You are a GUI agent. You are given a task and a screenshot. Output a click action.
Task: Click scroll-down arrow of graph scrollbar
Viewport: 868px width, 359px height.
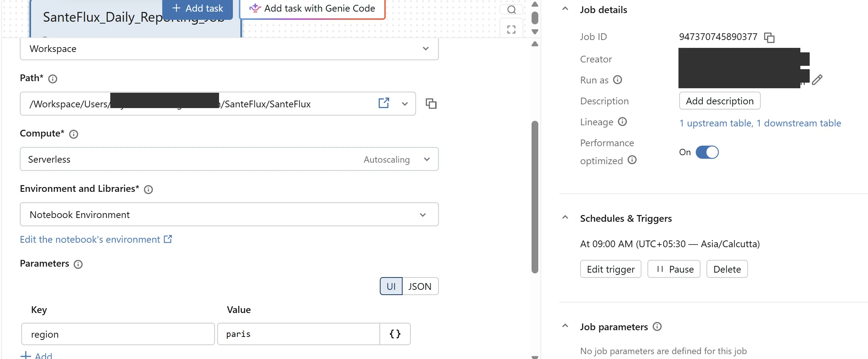[x=535, y=32]
